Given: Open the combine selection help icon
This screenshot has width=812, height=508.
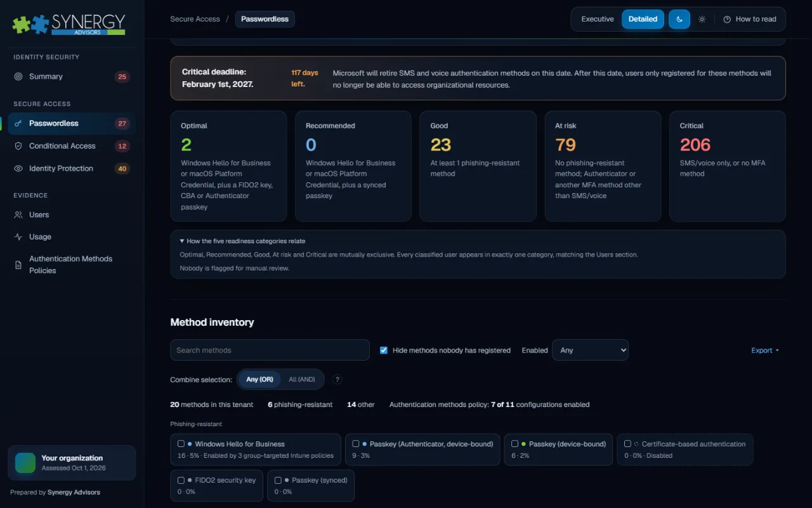Looking at the screenshot, I should coord(337,379).
